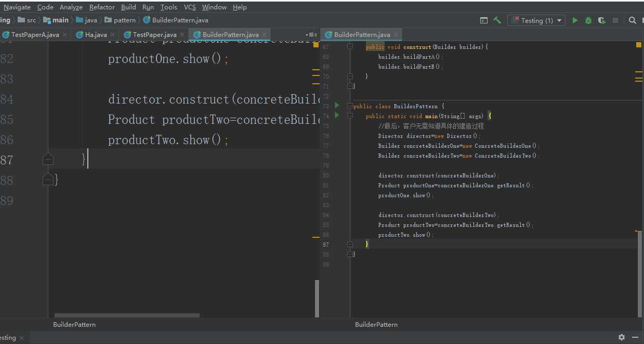Open tool window settings gear icon

point(622,337)
